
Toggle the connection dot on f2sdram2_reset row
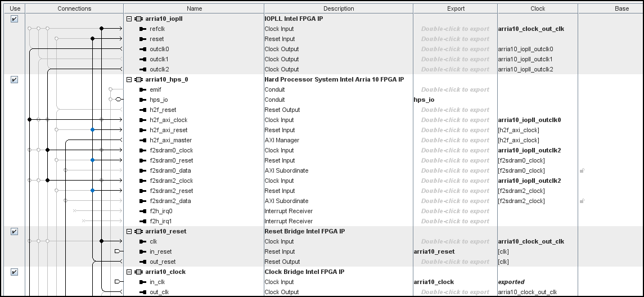point(92,191)
